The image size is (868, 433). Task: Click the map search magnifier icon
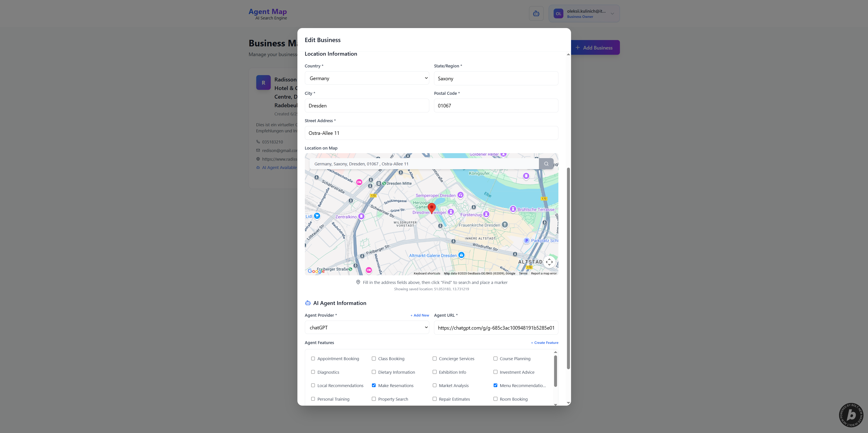546,164
